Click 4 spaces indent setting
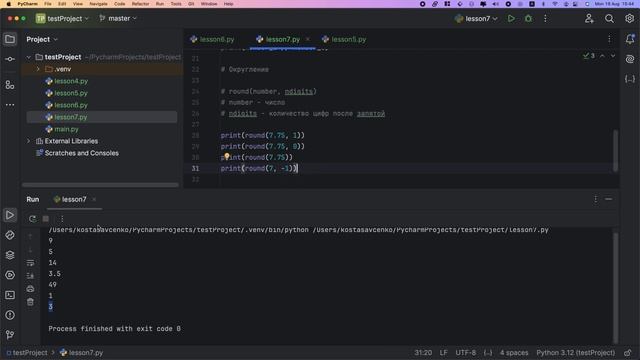Image resolution: width=640 pixels, height=360 pixels. 514,353
